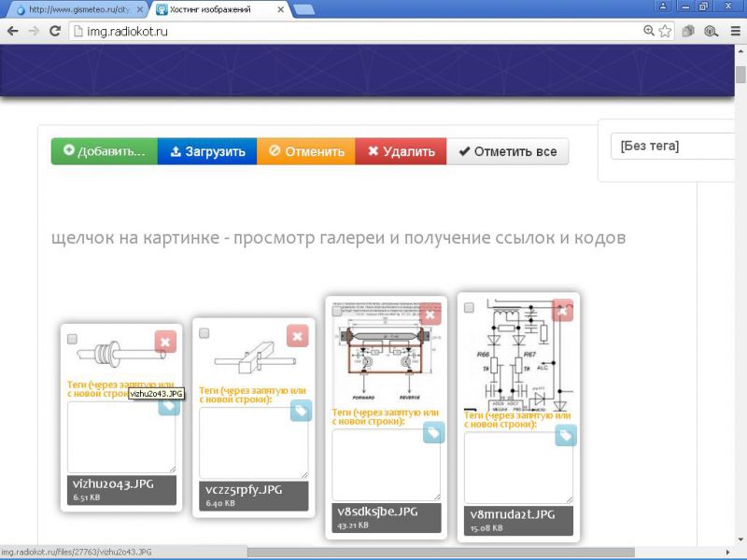747x560 pixels.
Task: Click the orange Отменить button
Action: coord(306,151)
